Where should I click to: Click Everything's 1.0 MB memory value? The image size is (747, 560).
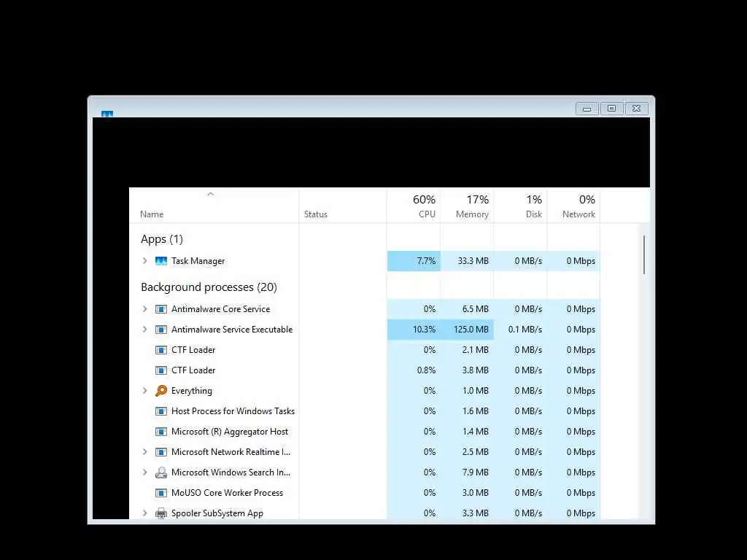pos(476,391)
